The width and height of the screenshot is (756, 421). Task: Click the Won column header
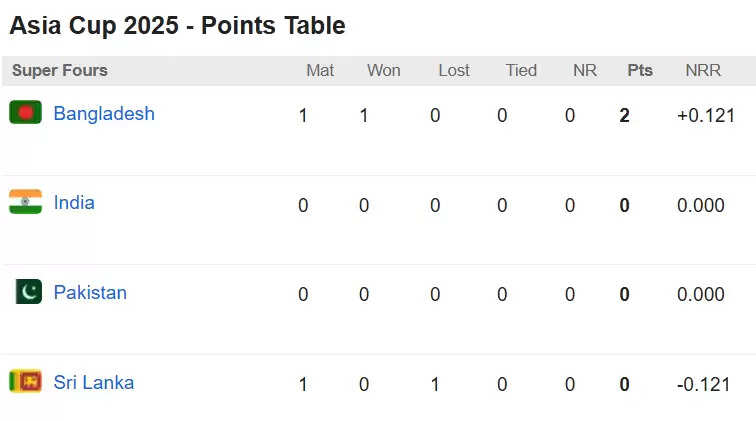tap(384, 70)
